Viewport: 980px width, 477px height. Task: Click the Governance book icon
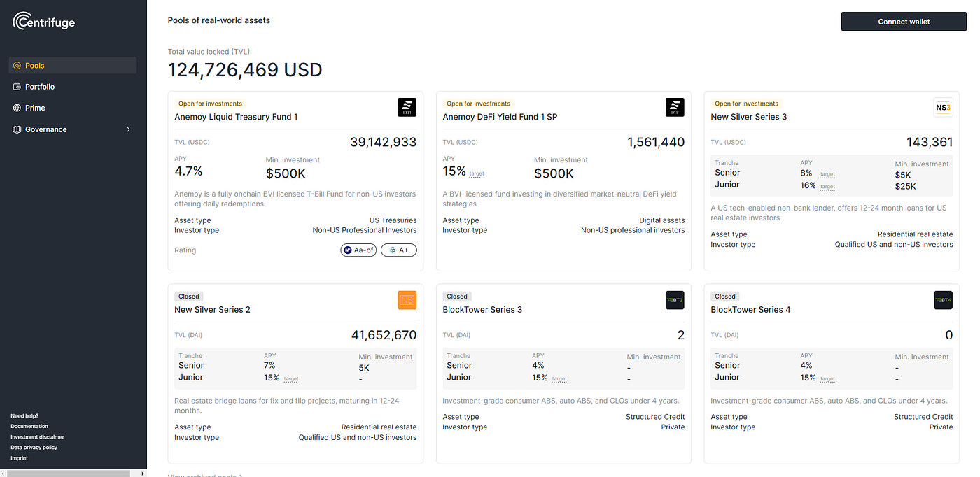point(17,129)
